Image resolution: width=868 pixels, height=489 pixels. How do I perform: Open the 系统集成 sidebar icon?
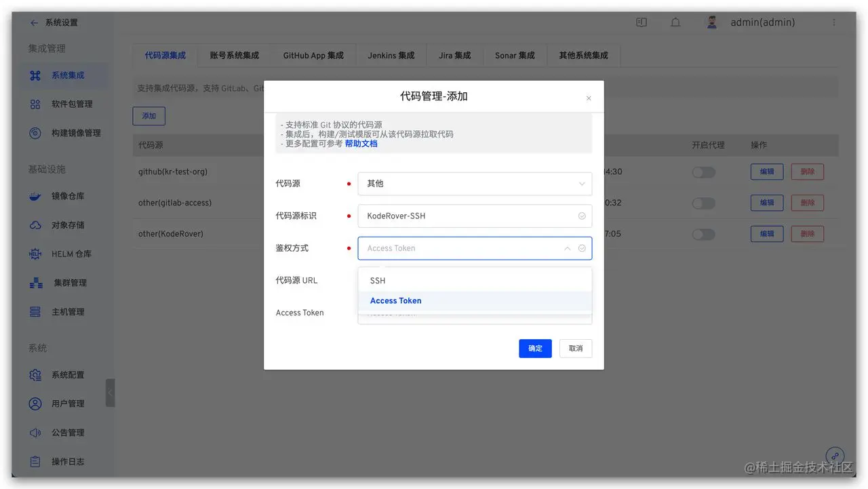(x=35, y=75)
